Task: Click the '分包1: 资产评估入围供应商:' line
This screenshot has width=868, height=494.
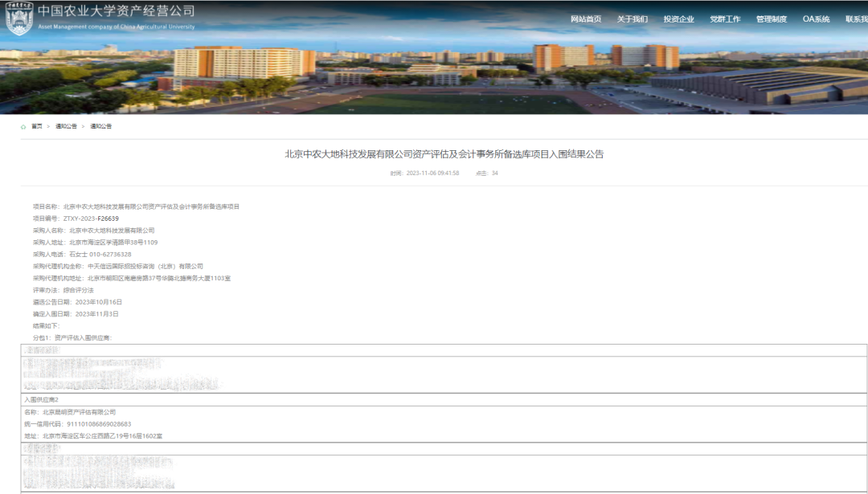Action: point(72,338)
